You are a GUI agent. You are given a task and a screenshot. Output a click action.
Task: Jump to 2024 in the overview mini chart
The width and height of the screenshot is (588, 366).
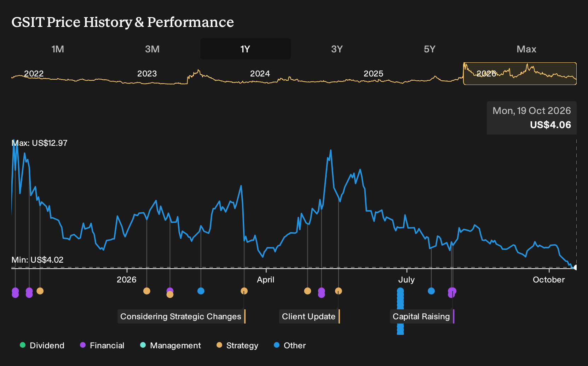[x=260, y=74]
